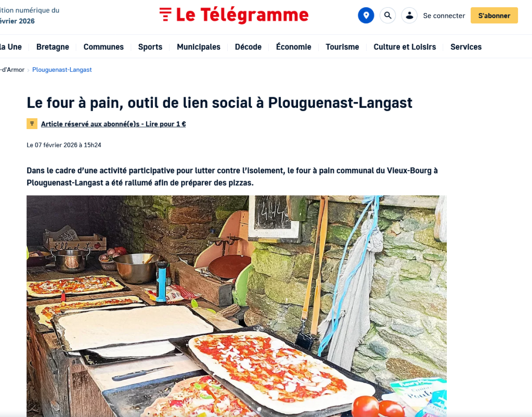532x417 pixels.
Task: Go to the Sports section
Action: 150,47
